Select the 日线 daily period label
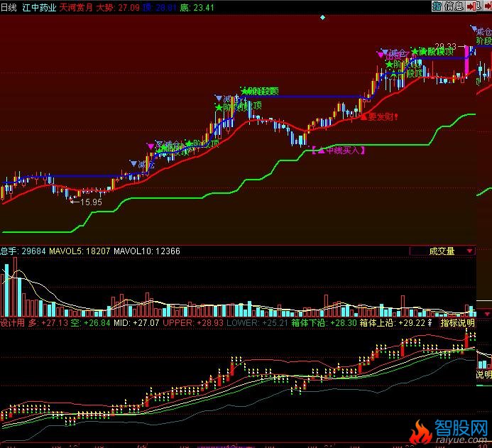The image size is (492, 448). tap(9, 6)
